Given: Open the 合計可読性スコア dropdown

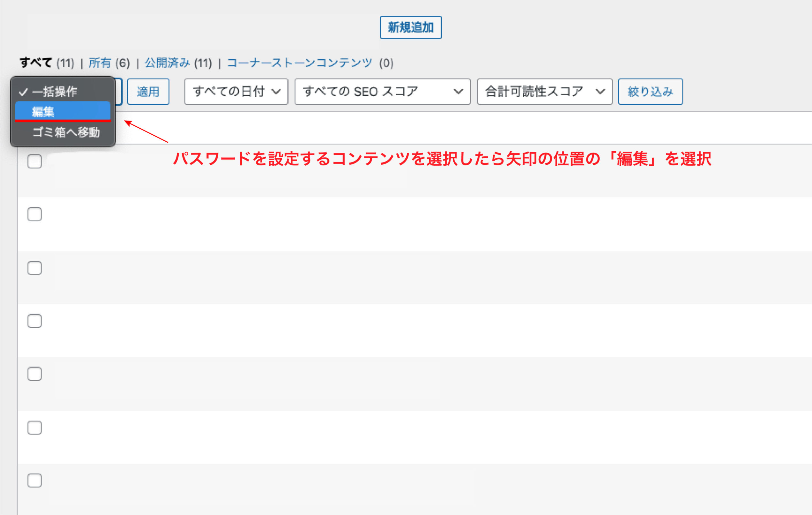Looking at the screenshot, I should click(x=543, y=91).
